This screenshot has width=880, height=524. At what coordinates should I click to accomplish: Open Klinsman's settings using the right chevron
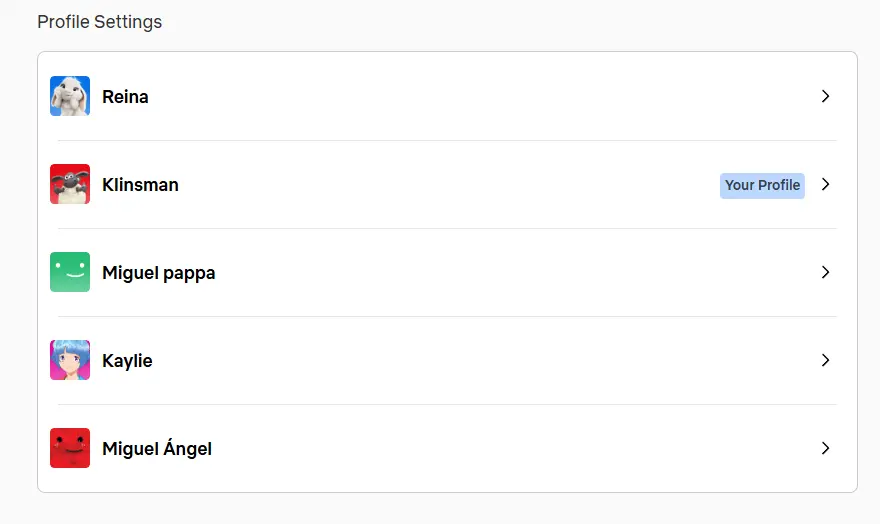point(825,184)
